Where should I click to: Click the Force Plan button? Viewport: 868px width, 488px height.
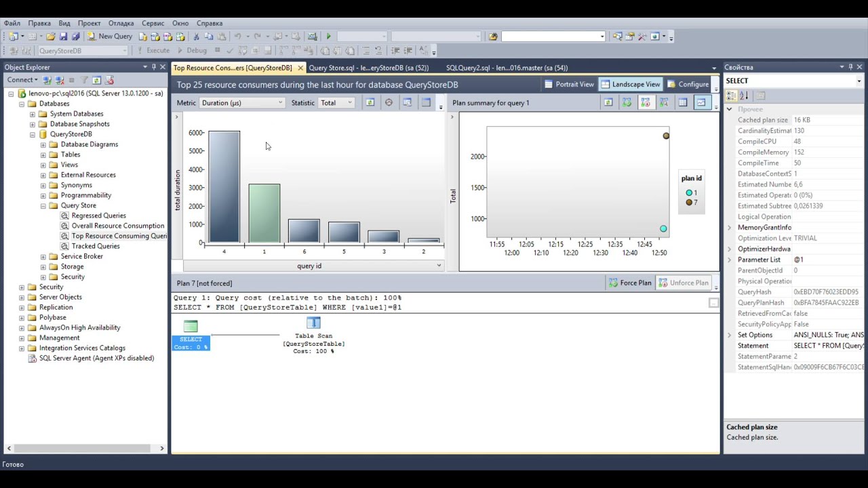[x=630, y=283]
